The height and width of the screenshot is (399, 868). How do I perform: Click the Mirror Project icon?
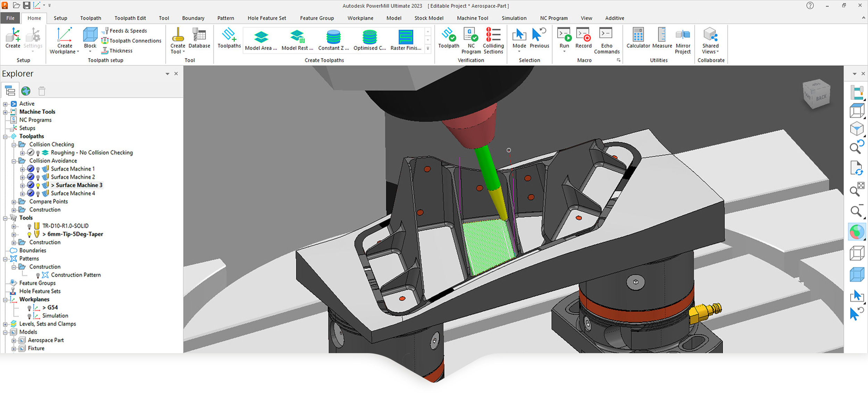tap(683, 41)
